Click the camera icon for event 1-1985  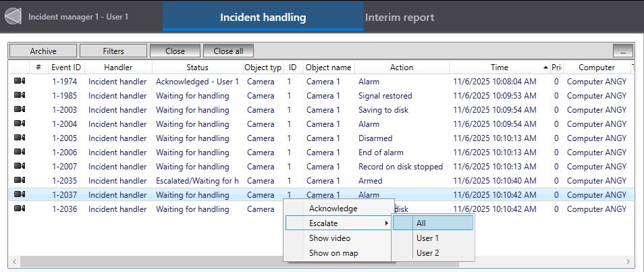point(20,96)
